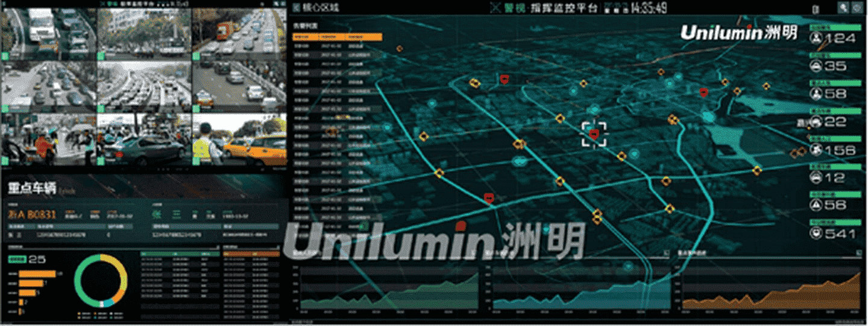Click the vehicle total value 25

tap(37, 260)
